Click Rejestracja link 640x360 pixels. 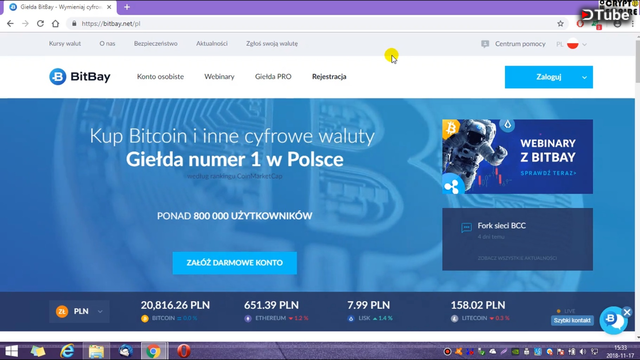point(329,77)
